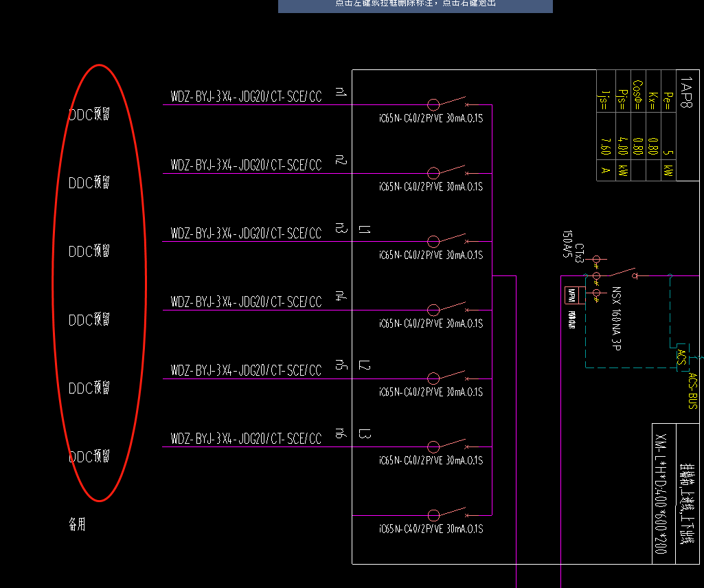Image resolution: width=704 pixels, height=588 pixels.
Task: Click the n2 circuit number
Action: 341,160
